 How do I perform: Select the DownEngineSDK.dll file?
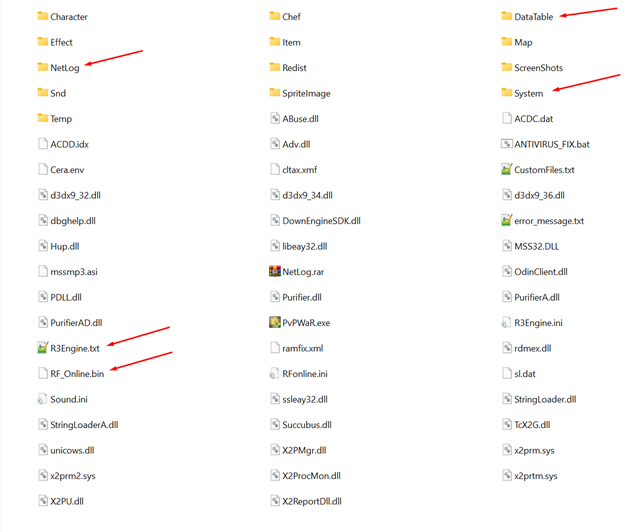315,221
